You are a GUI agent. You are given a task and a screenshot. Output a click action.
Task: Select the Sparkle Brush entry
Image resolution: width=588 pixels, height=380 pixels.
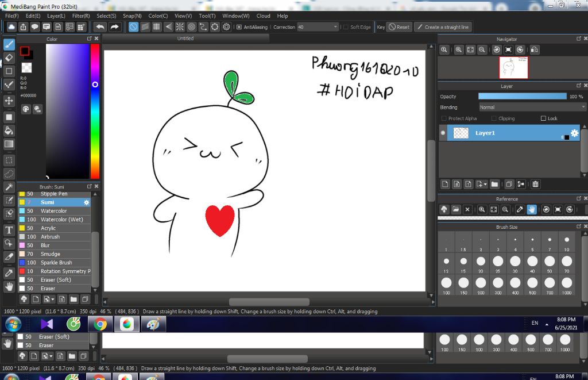pos(55,263)
